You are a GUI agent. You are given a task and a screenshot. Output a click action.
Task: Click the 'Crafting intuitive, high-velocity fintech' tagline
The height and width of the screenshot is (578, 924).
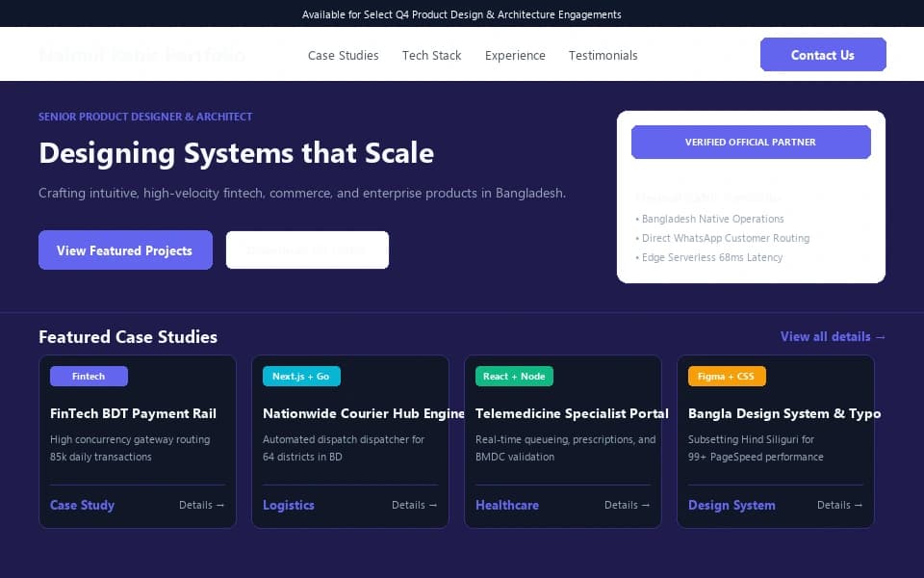click(302, 194)
